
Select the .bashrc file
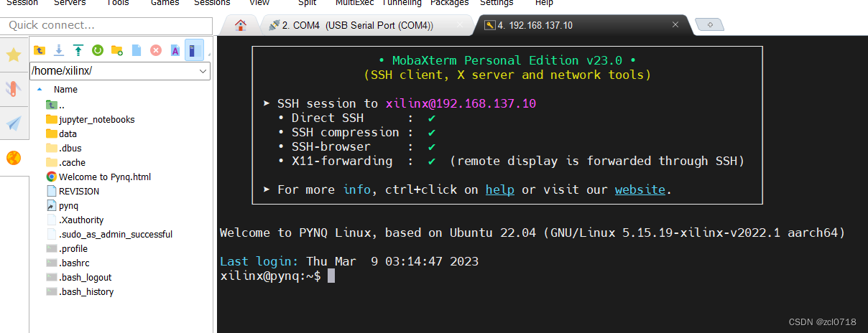click(x=68, y=263)
